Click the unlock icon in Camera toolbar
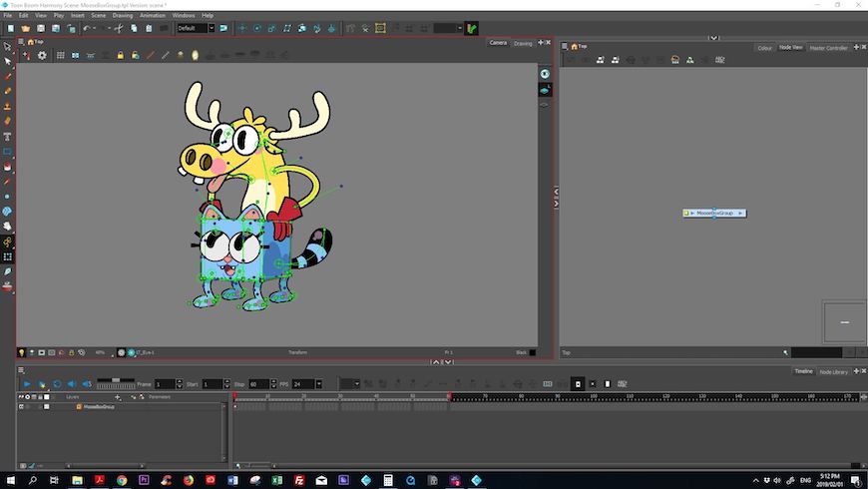Viewport: 868px width, 489px height. click(x=135, y=55)
